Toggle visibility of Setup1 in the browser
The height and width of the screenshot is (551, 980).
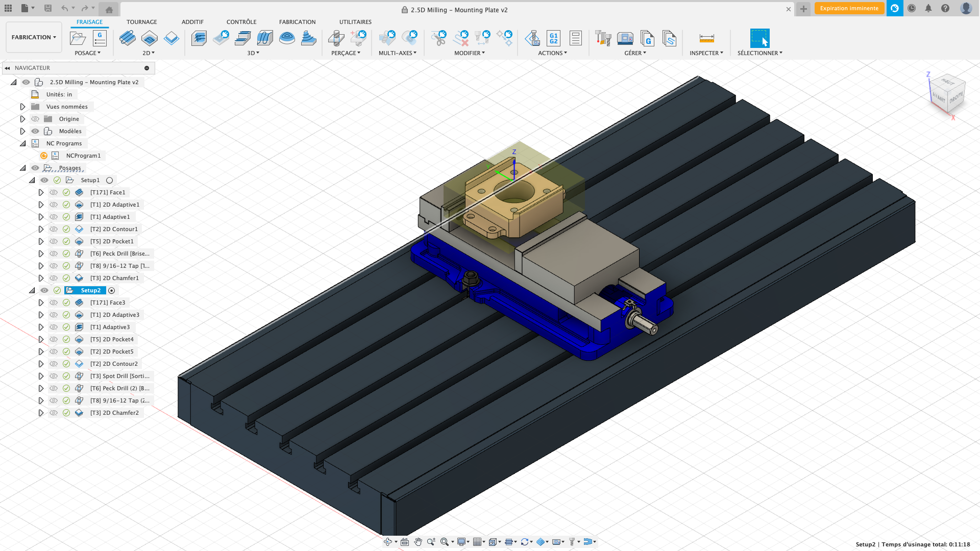coord(44,180)
